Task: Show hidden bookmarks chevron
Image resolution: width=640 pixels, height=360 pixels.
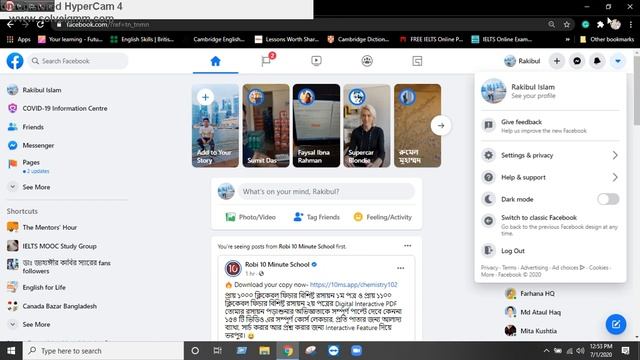Action: [567, 39]
